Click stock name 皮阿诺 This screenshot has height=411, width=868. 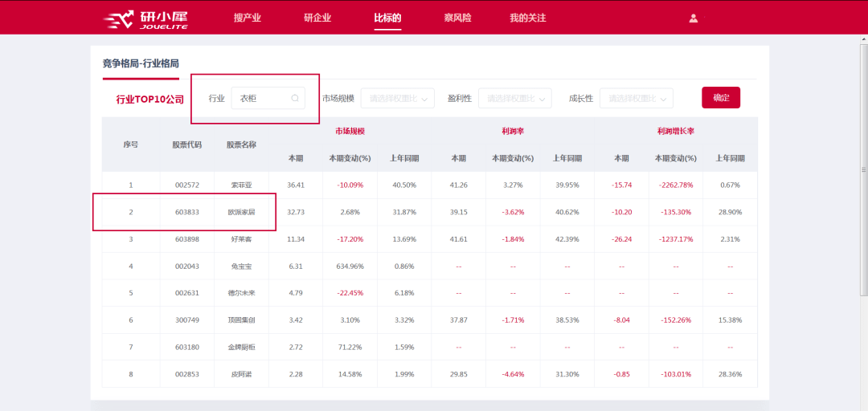[241, 375]
